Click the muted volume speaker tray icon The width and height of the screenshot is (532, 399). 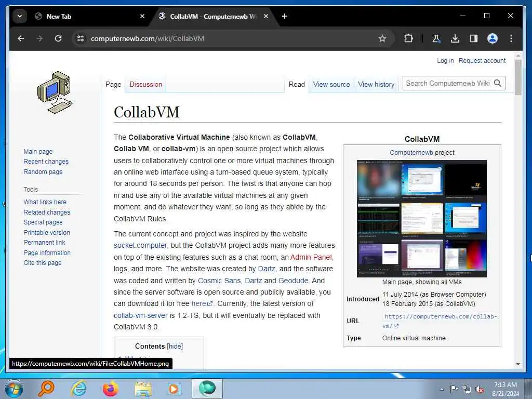click(480, 389)
